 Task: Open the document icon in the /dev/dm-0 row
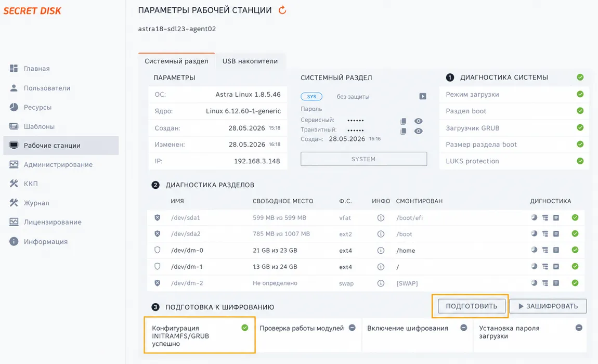pyautogui.click(x=556, y=250)
